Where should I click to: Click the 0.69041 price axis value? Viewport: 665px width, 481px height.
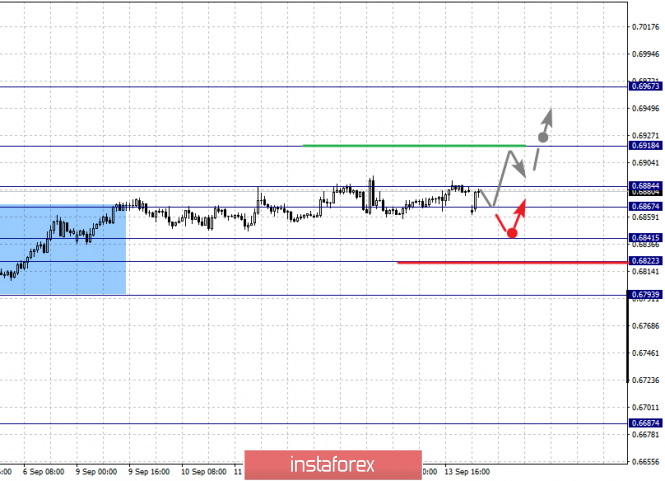click(646, 163)
